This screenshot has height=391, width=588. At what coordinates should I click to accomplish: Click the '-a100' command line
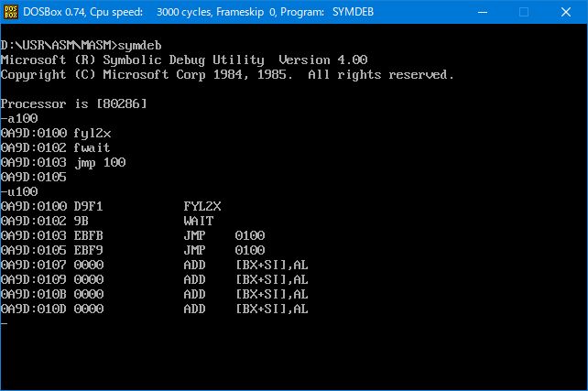(19, 118)
